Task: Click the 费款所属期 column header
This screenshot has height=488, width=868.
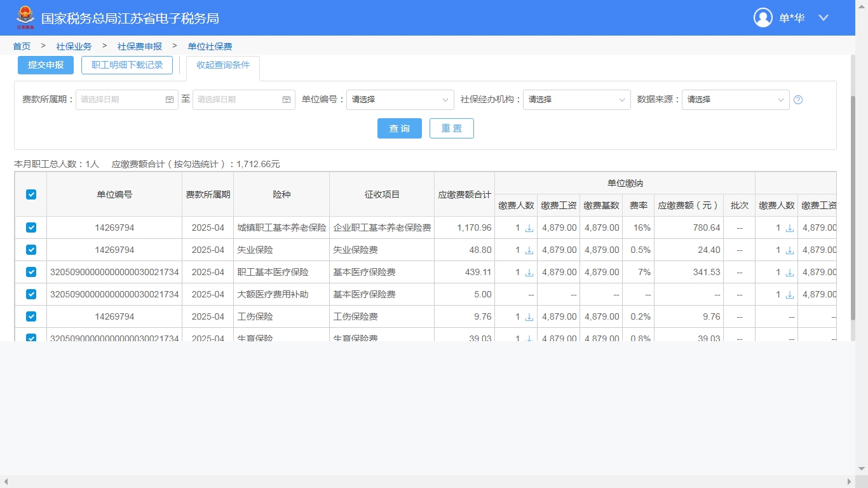Action: 208,194
